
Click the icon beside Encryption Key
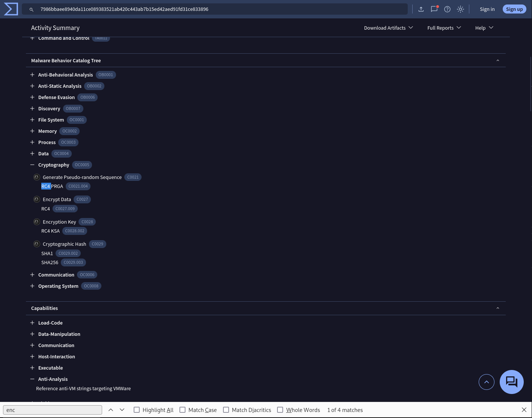pos(37,222)
